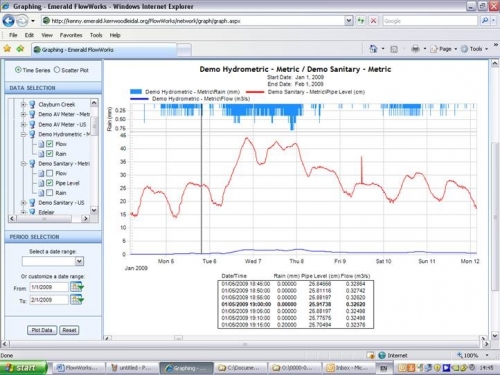This screenshot has height=375, width=500.
Task: Select the Graphing - Emerald FlowWorks tab
Action: click(104, 50)
